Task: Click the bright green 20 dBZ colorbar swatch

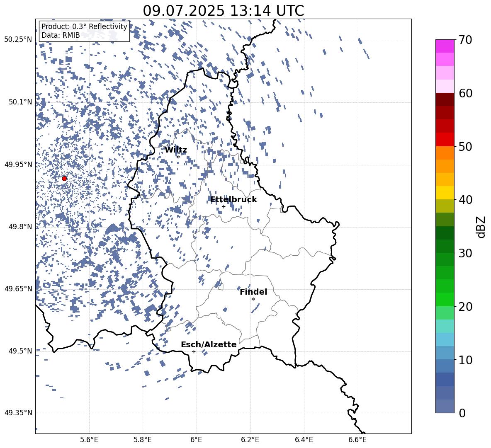Action: pos(445,299)
